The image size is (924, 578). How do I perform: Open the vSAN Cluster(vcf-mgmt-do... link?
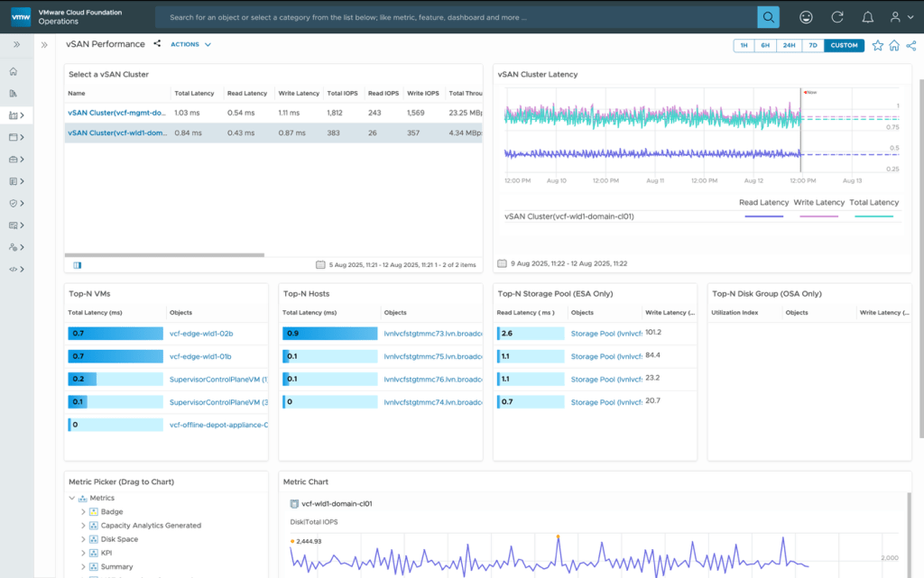(116, 113)
